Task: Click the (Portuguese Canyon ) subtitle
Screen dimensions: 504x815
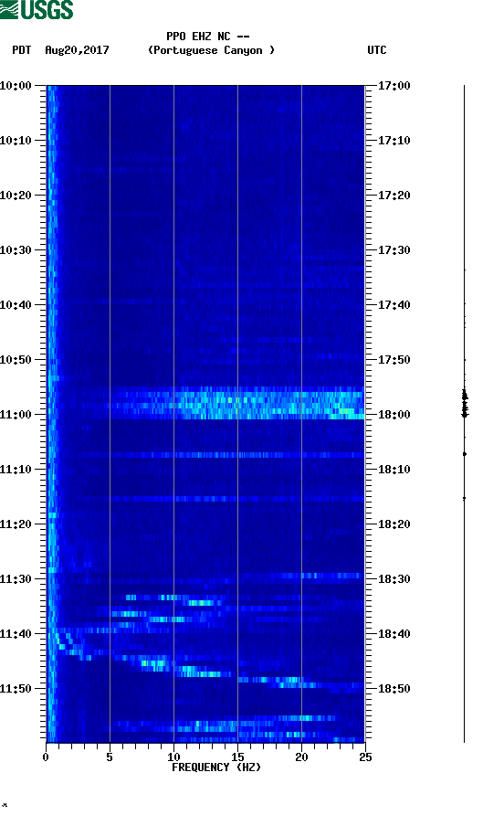Action: point(212,50)
